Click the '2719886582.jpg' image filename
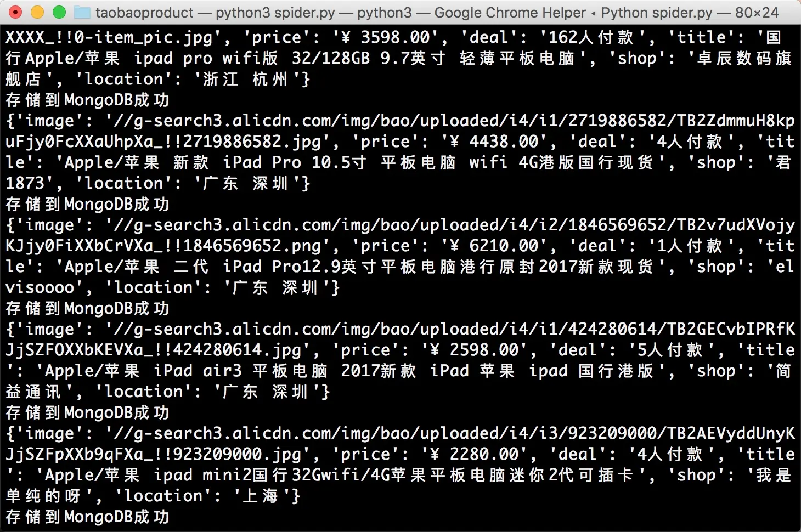This screenshot has height=532, width=801. tap(252, 142)
